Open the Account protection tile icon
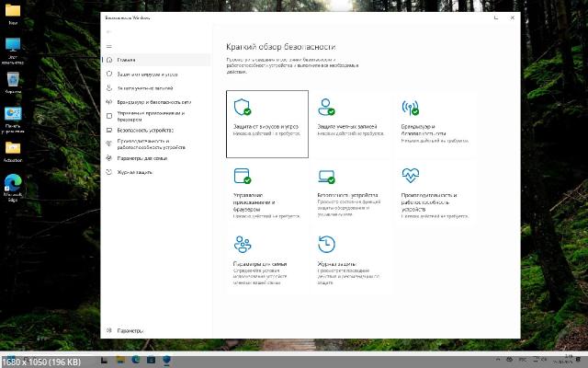This screenshot has height=368, width=588. click(x=326, y=107)
